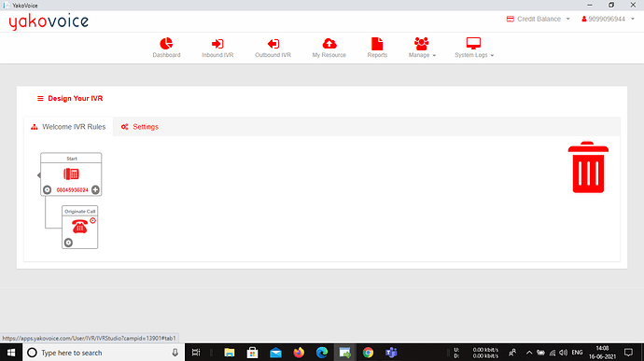This screenshot has height=361, width=644.
Task: Open File Explorer from the taskbar
Action: [230, 353]
